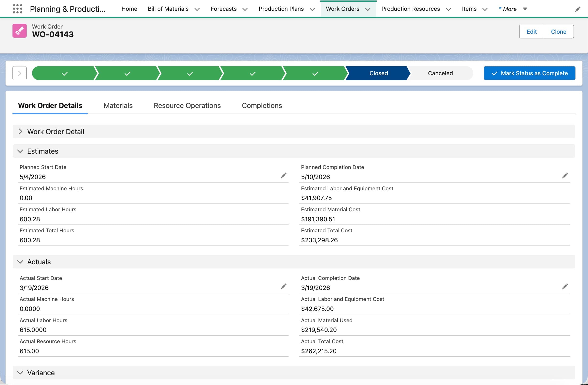Open the Work Orders nav tab
This screenshot has height=385, width=588.
[342, 9]
